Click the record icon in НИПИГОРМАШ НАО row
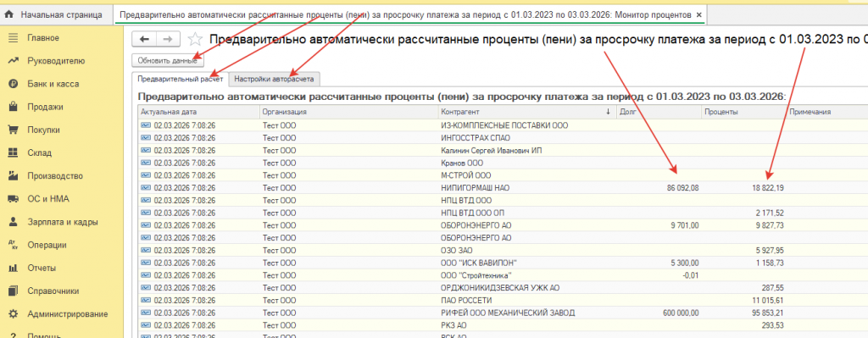Viewport: 868px width, 338px height. [x=146, y=188]
